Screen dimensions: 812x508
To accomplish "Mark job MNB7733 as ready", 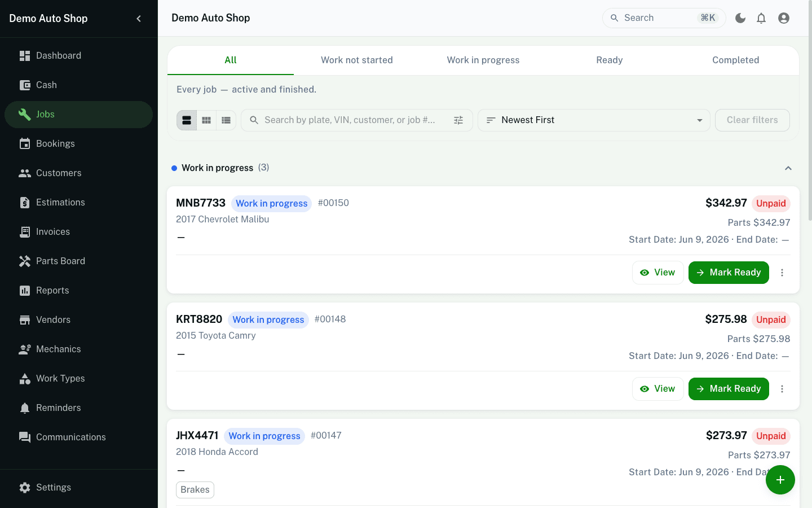I will 729,273.
